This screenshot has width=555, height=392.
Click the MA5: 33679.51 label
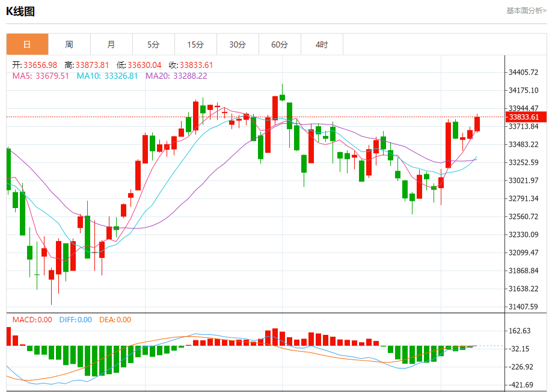(41, 76)
